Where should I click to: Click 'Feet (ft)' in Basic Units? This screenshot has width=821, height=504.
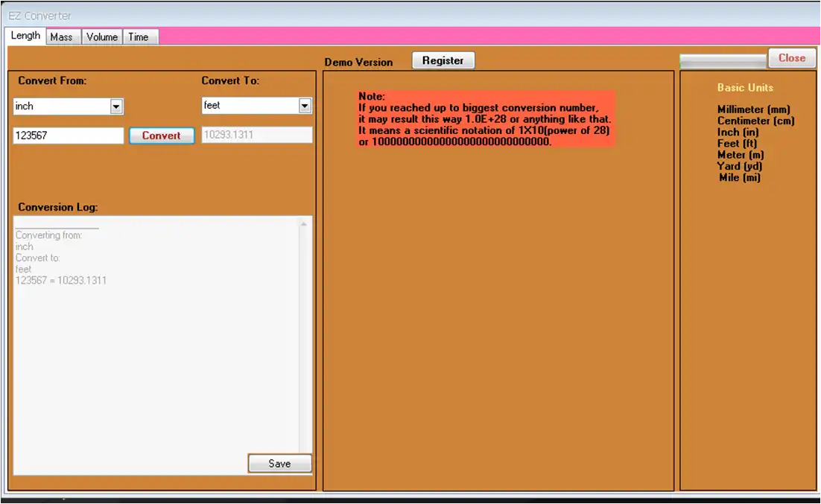(x=738, y=144)
